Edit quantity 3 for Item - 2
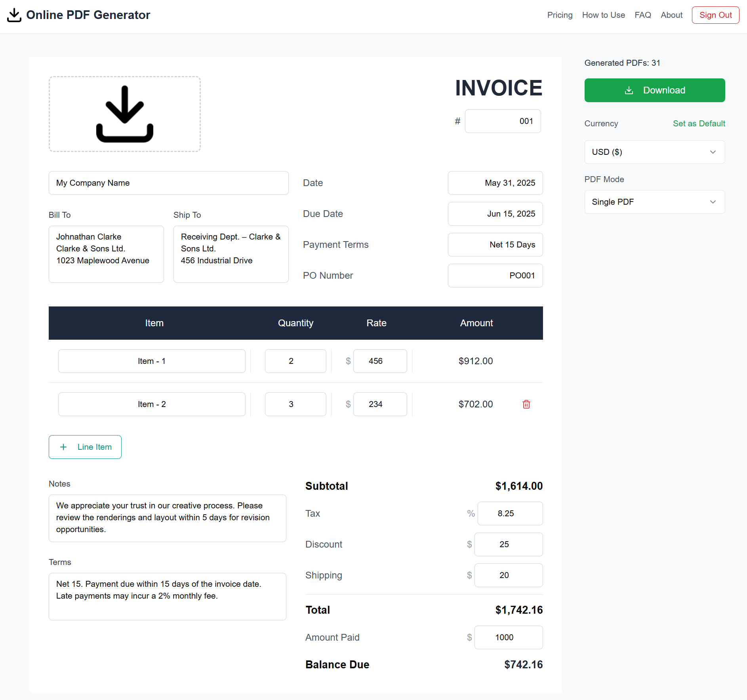 tap(295, 404)
